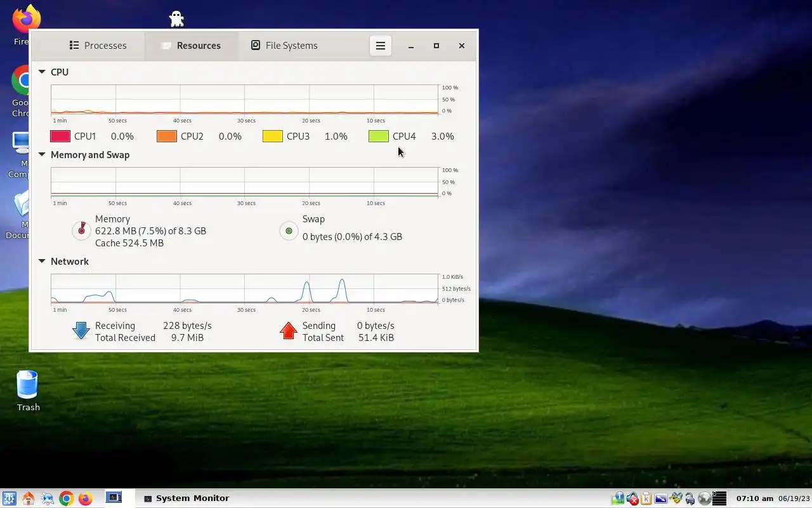Click the gray globe tray icon
Viewport: 812px width, 508px height.
tap(704, 498)
